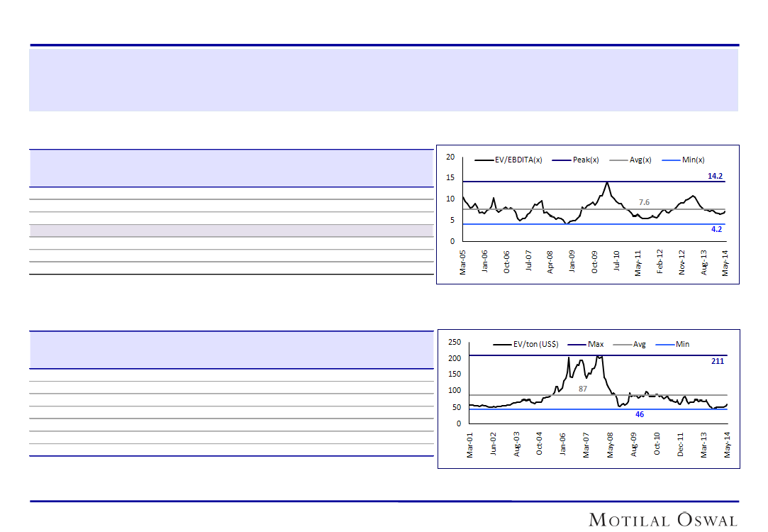Click the Motilal Oswal logo
The height and width of the screenshot is (532, 768).
(663, 519)
